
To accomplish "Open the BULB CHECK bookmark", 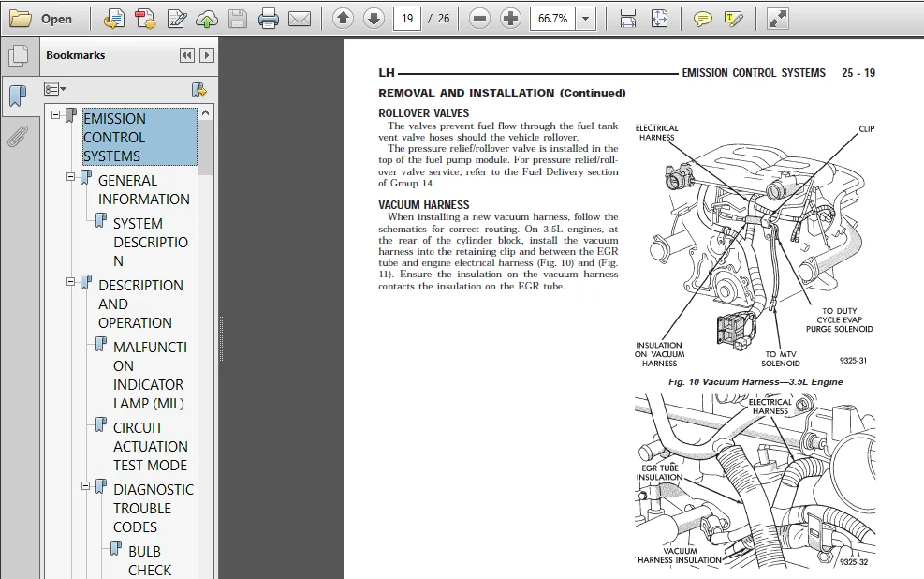I will [x=150, y=560].
